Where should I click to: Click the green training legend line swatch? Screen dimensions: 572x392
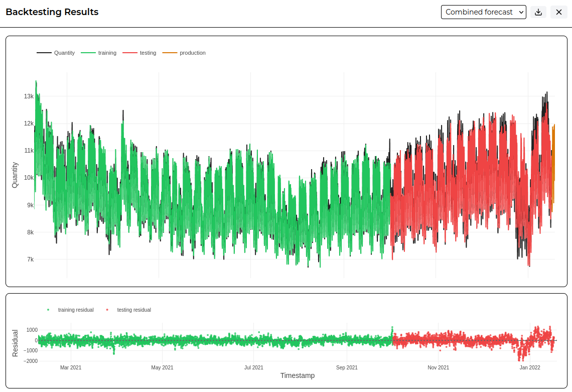point(88,53)
